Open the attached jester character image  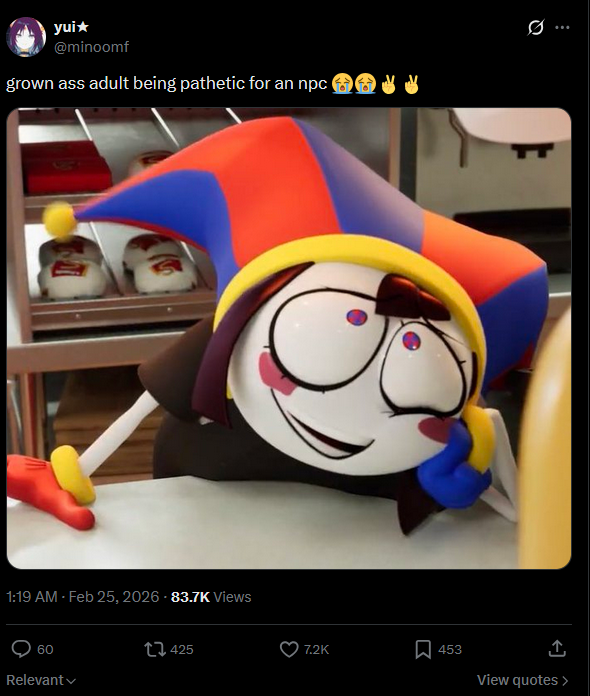[289, 338]
